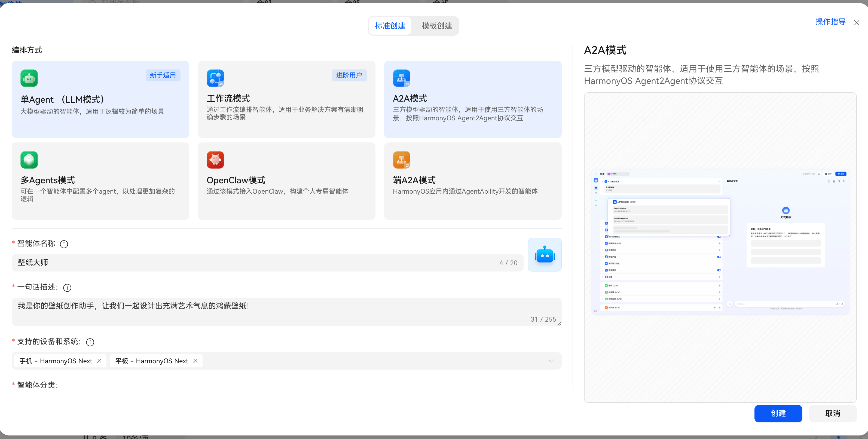The height and width of the screenshot is (439, 868).
Task: Select the 多Agents模式 card title
Action: (47, 180)
